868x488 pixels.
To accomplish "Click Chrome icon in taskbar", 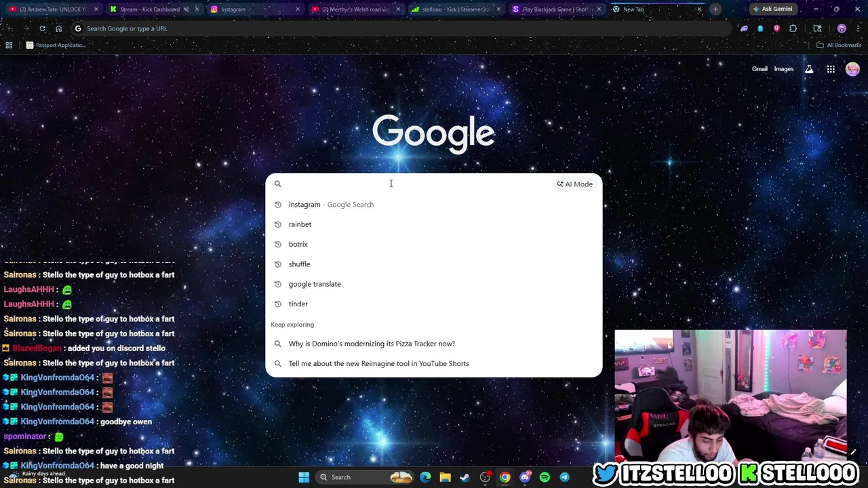I will [505, 477].
